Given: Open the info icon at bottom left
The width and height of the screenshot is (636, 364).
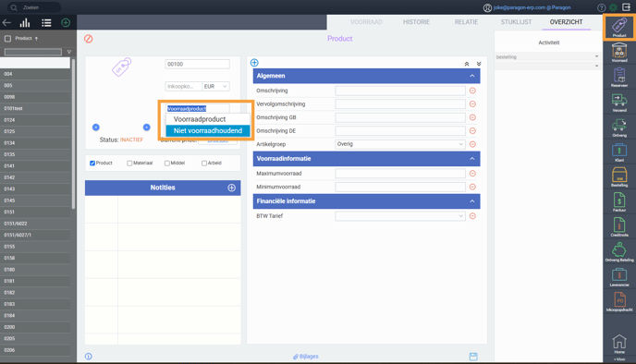Looking at the screenshot, I should pos(89,357).
